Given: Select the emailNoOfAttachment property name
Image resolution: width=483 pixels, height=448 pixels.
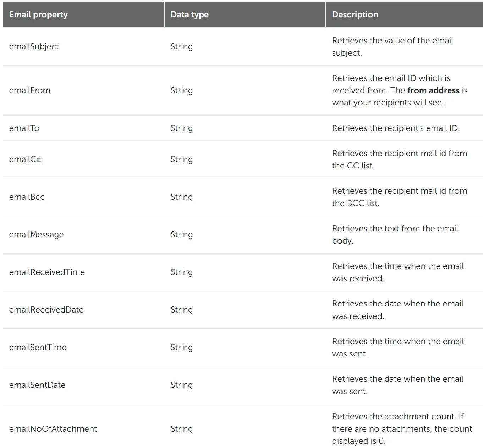Looking at the screenshot, I should 53,429.
